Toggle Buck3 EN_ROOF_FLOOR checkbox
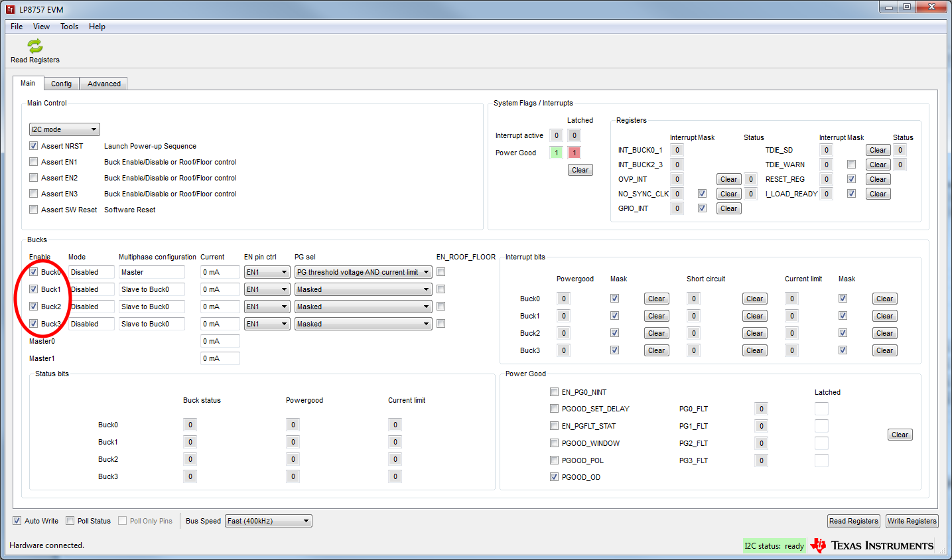Screen dimensions: 952x560 tap(441, 324)
